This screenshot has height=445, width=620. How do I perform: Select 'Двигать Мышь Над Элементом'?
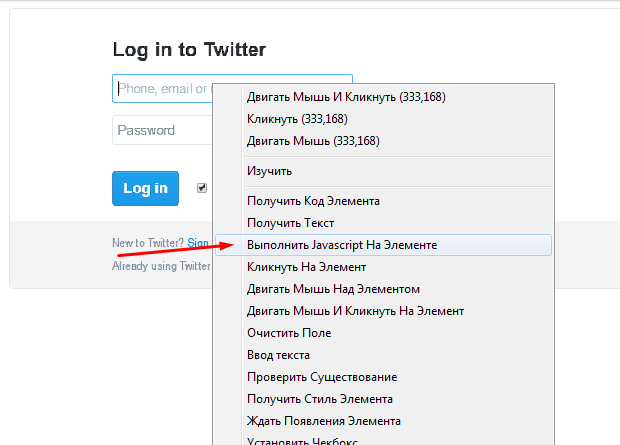pyautogui.click(x=383, y=289)
